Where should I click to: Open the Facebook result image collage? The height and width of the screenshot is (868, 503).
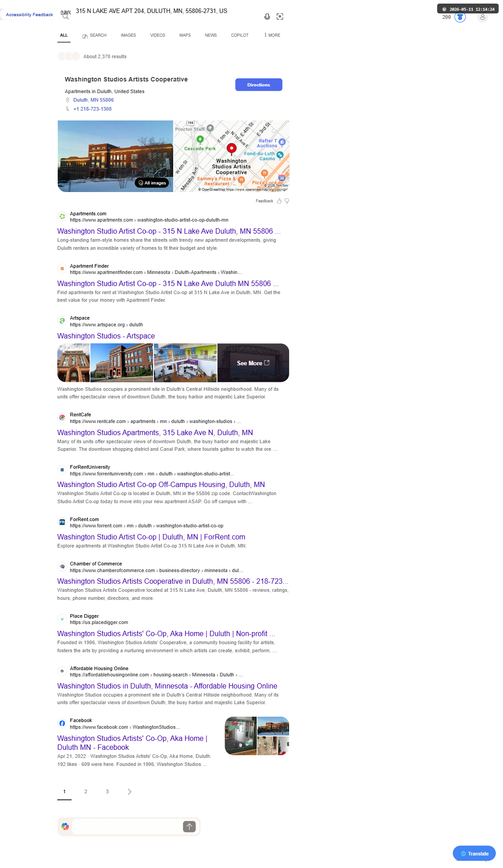point(257,736)
